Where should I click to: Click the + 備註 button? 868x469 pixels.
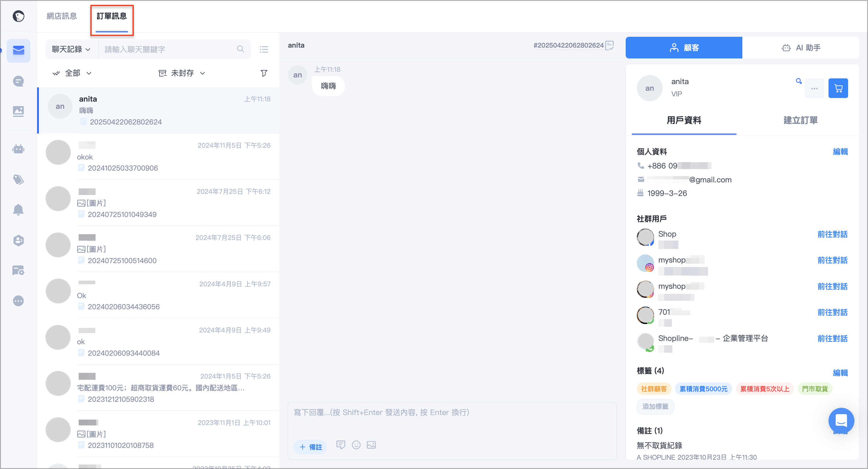tap(310, 447)
